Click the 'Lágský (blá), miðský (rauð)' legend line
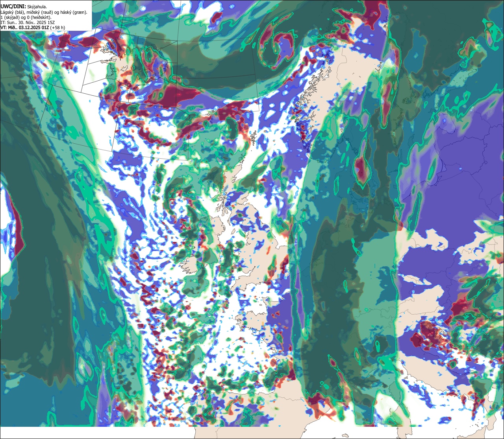Screen dimensions: 504x439 pyautogui.click(x=44, y=12)
